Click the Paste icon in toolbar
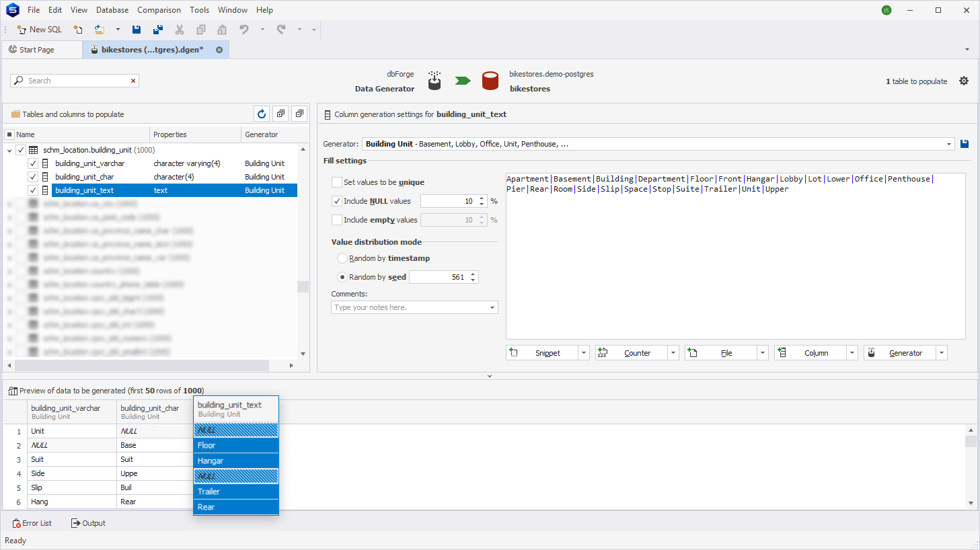This screenshot has width=980, height=550. [223, 30]
